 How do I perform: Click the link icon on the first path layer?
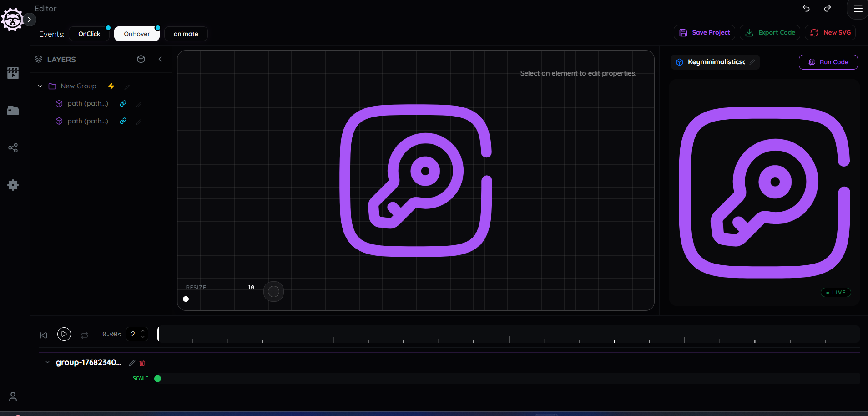(x=122, y=103)
